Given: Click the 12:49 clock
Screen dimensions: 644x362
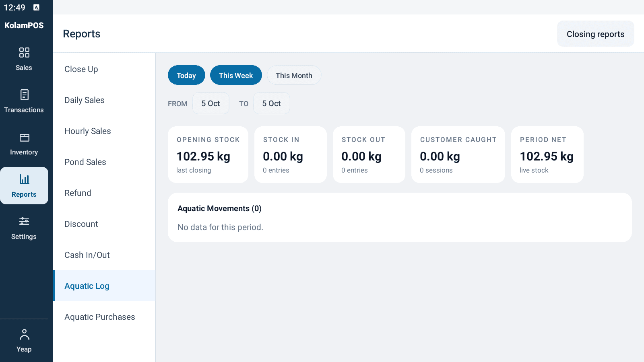Looking at the screenshot, I should (x=14, y=8).
